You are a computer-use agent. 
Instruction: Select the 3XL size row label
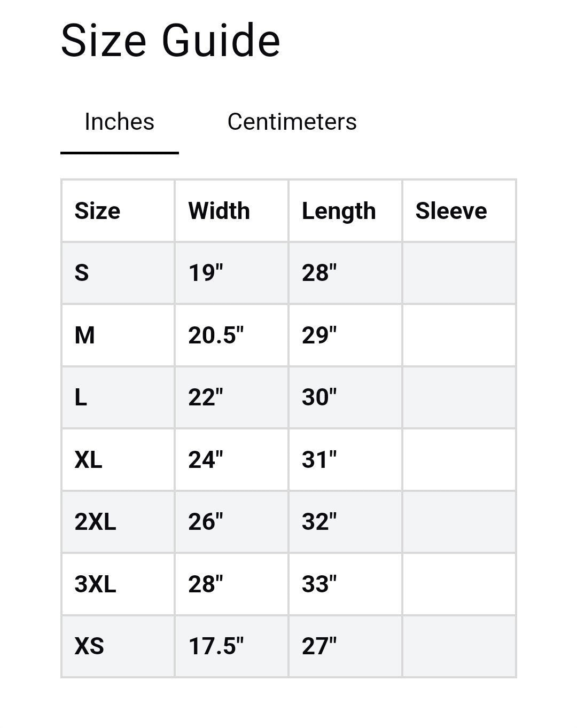coord(95,584)
